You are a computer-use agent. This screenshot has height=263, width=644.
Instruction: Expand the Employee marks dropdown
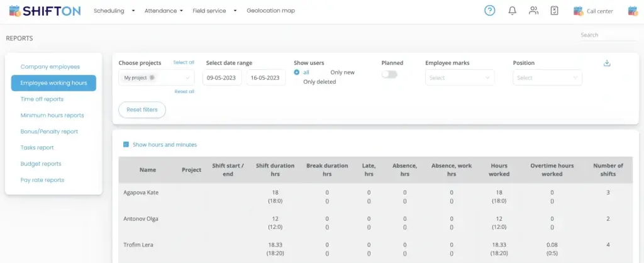460,78
